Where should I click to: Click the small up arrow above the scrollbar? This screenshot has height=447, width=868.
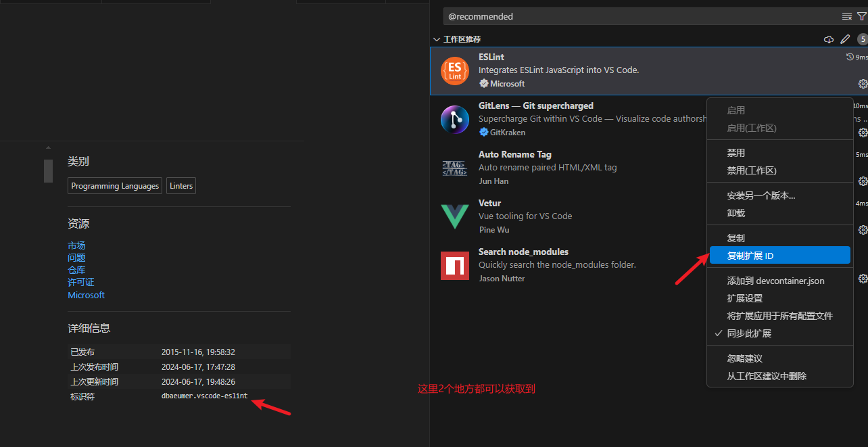point(48,147)
